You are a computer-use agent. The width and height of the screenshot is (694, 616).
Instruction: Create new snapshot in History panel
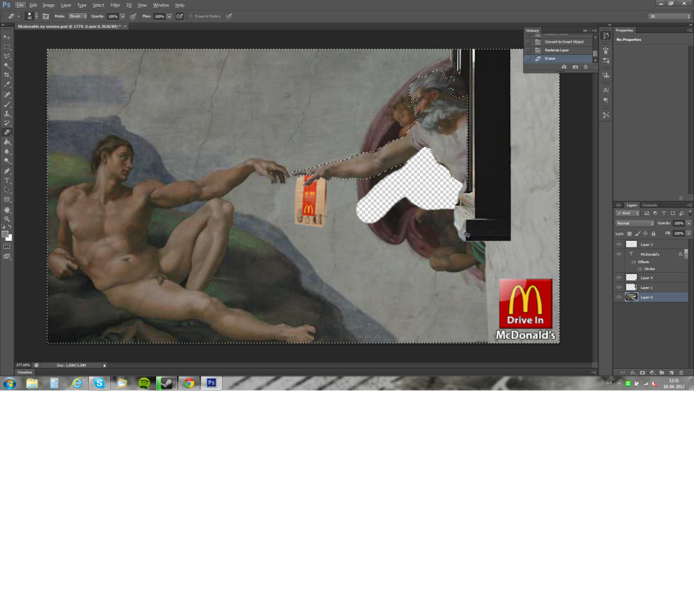point(575,66)
